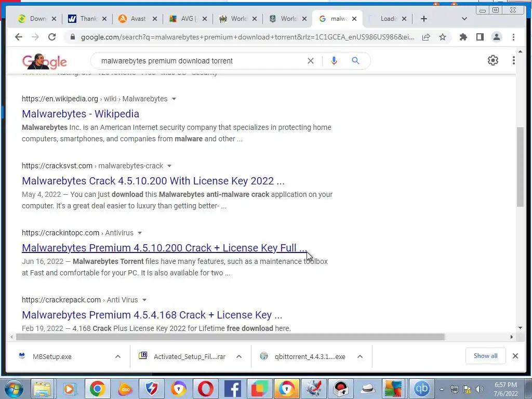The image size is (532, 399).
Task: Open the network tray icon
Action: pos(455,389)
